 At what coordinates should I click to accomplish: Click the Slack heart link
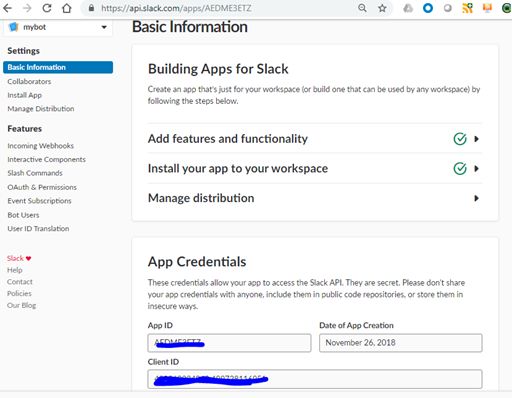(x=19, y=258)
